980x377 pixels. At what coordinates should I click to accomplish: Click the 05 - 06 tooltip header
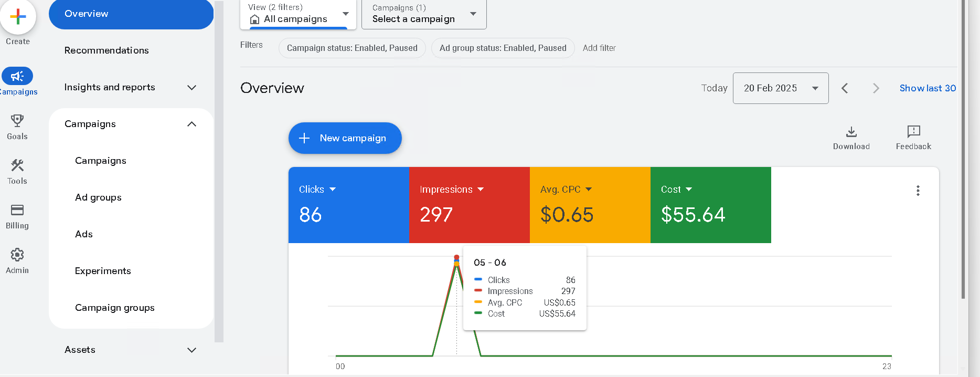pyautogui.click(x=490, y=263)
